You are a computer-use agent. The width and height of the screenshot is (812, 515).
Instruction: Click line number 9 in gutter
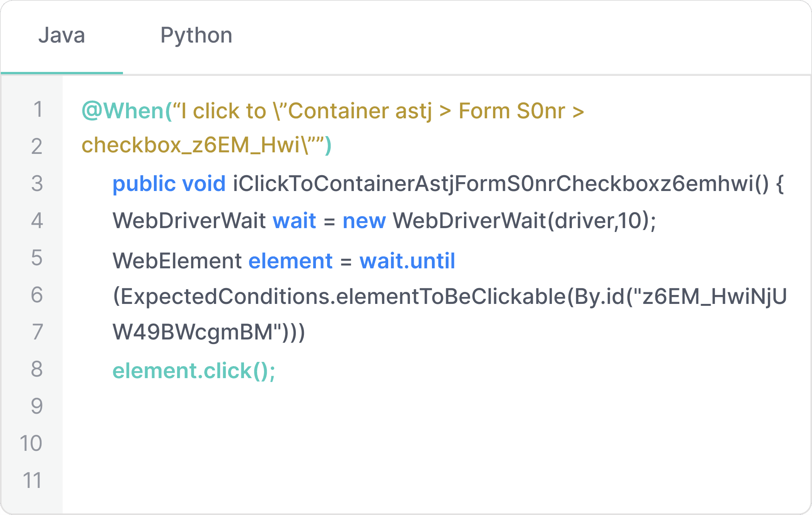click(37, 406)
